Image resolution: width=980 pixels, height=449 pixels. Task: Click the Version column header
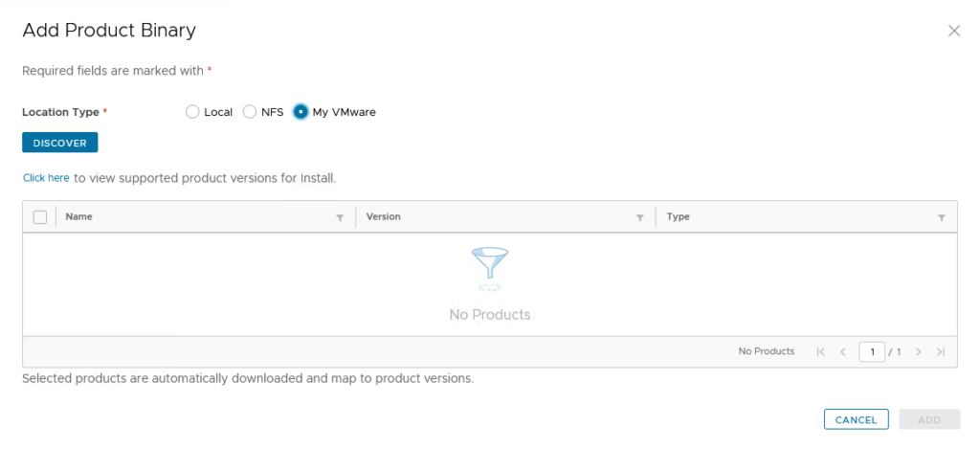pyautogui.click(x=384, y=217)
